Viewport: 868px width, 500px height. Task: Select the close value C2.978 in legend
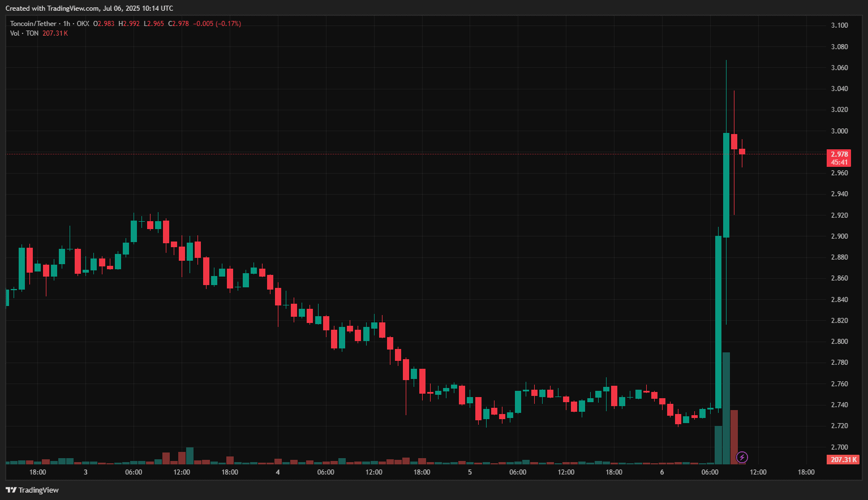179,24
